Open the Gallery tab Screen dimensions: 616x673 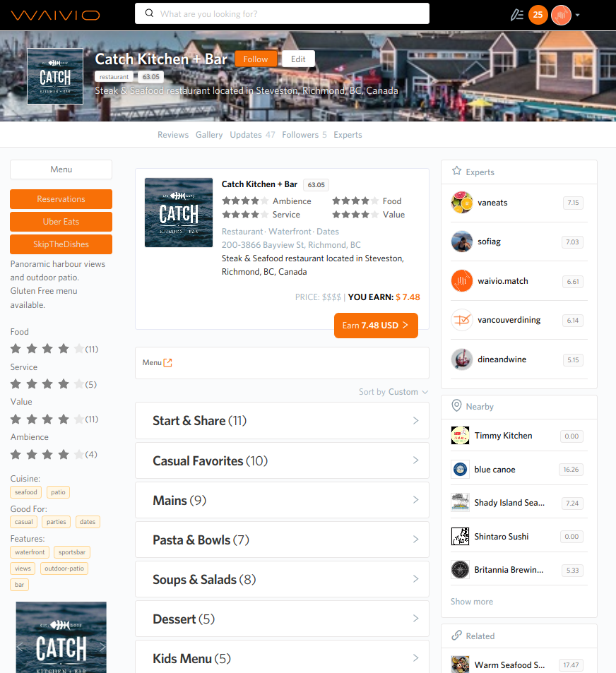(209, 135)
